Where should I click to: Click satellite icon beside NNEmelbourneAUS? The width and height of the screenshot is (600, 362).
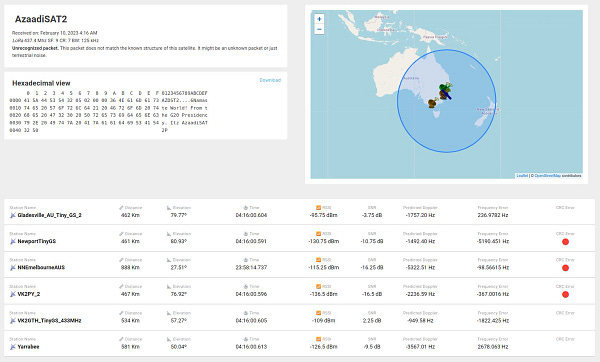tap(13, 267)
